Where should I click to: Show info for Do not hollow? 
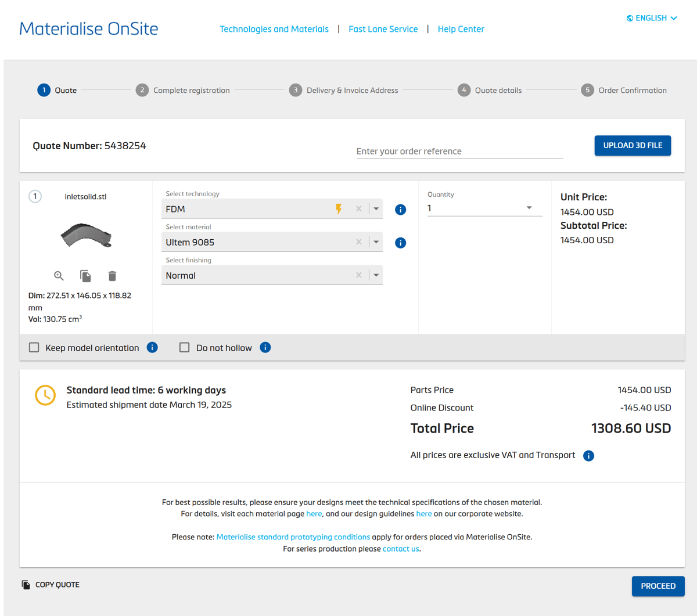click(265, 348)
